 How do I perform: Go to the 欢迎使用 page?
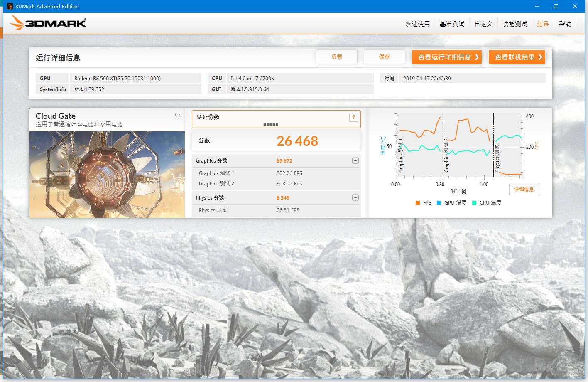(x=418, y=23)
